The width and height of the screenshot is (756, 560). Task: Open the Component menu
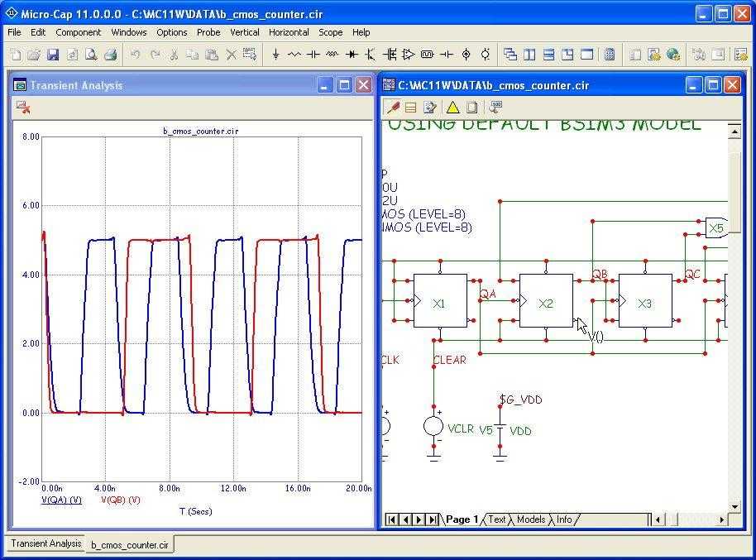coord(78,32)
